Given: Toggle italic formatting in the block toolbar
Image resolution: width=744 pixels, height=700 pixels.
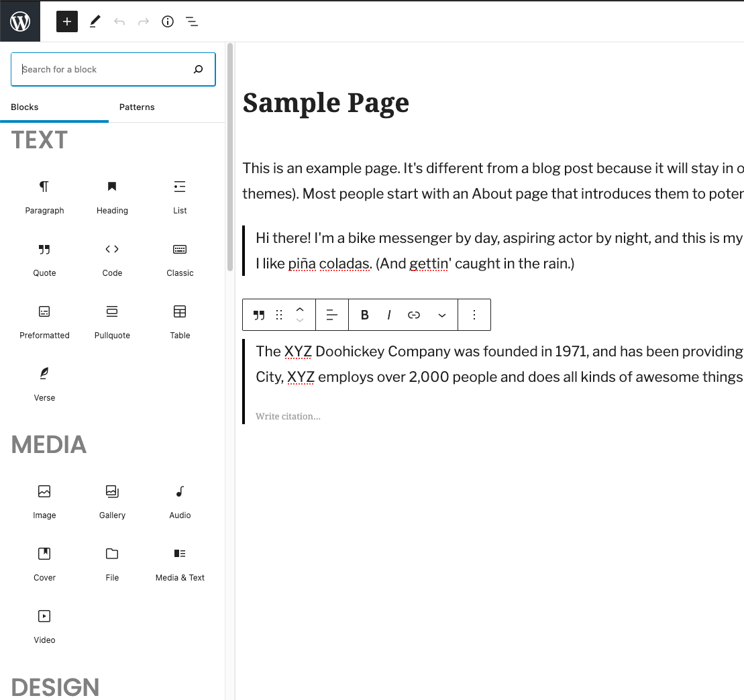Looking at the screenshot, I should (x=389, y=315).
